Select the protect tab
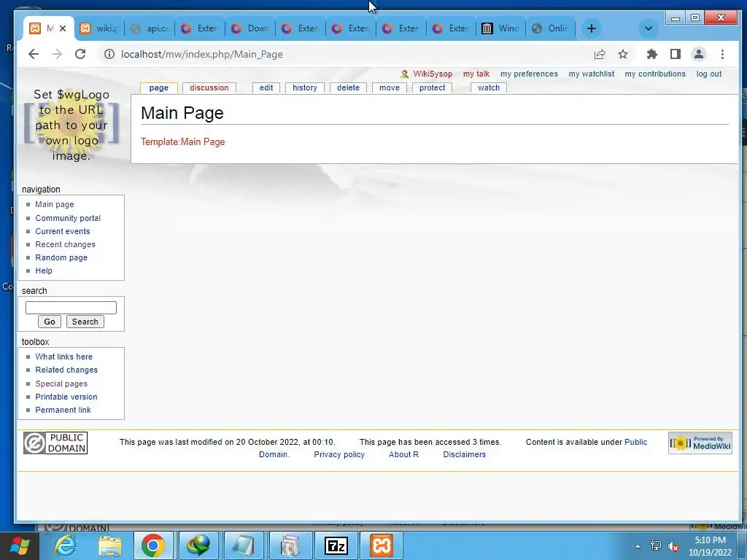Image resolution: width=747 pixels, height=560 pixels. [x=432, y=87]
